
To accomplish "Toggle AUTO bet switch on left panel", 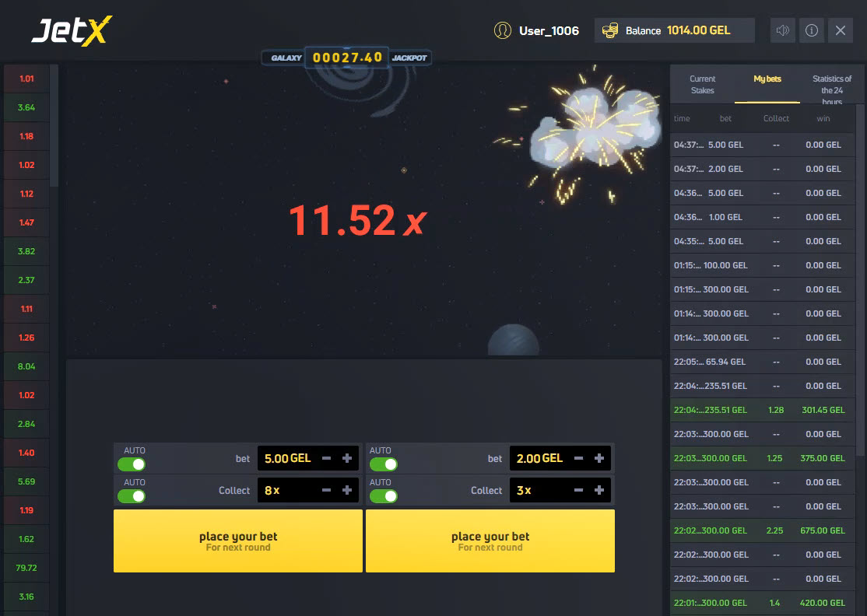I will pos(132,464).
